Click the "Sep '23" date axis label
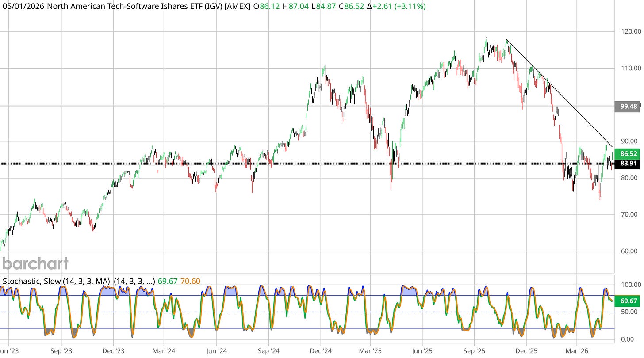The image size is (644, 358). point(61,351)
